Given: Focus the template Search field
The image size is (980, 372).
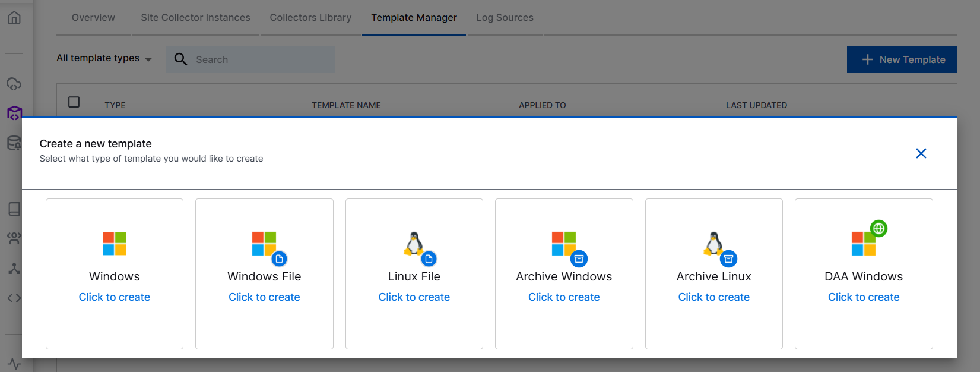Looking at the screenshot, I should point(250,59).
